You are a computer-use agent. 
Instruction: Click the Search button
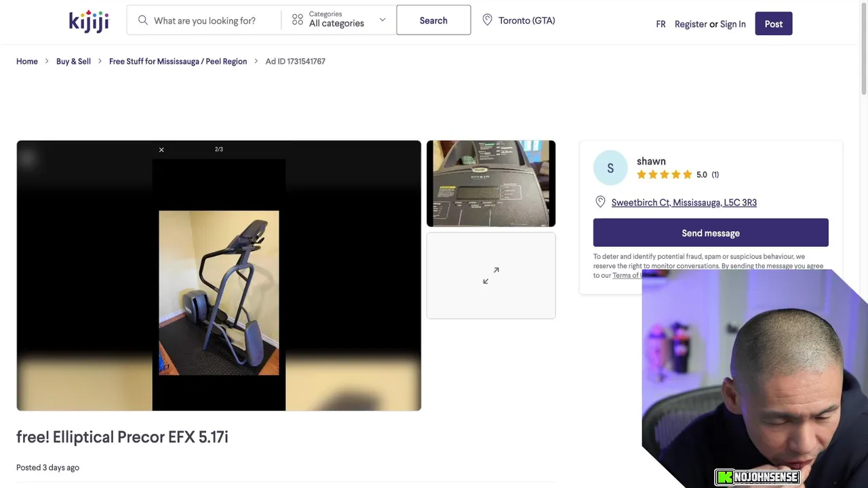click(x=433, y=20)
